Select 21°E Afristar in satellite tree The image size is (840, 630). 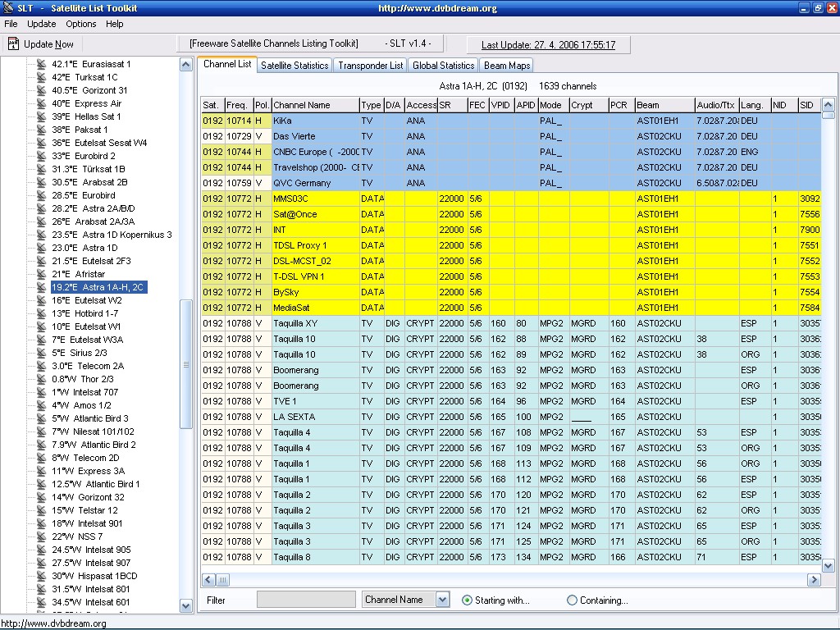tap(78, 274)
